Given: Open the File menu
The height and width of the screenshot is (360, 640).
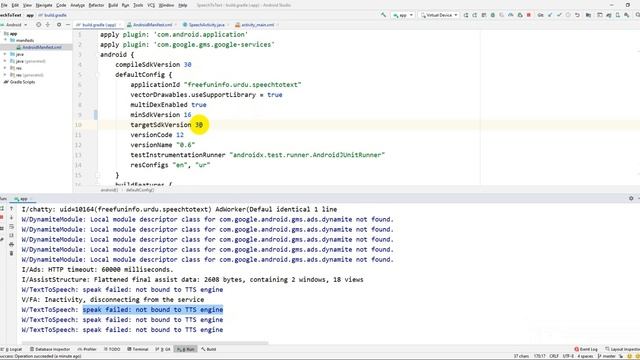Looking at the screenshot, I should (x=4, y=5).
